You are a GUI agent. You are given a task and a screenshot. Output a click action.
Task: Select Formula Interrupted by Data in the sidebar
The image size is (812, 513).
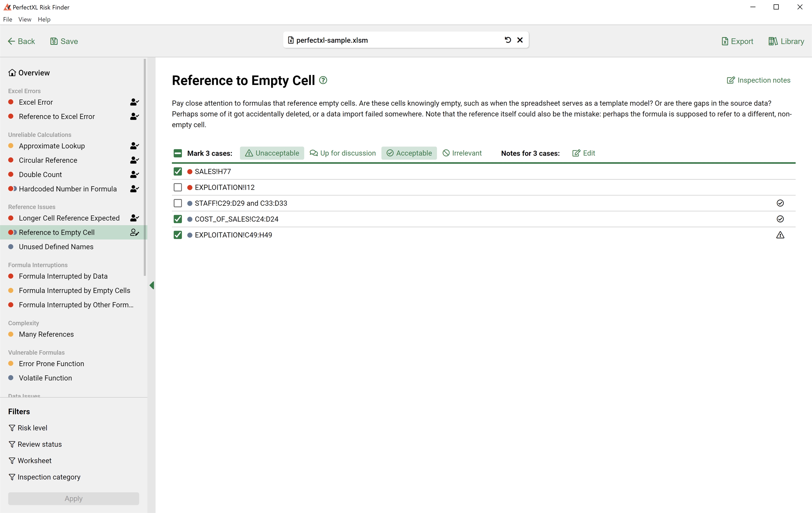[63, 276]
